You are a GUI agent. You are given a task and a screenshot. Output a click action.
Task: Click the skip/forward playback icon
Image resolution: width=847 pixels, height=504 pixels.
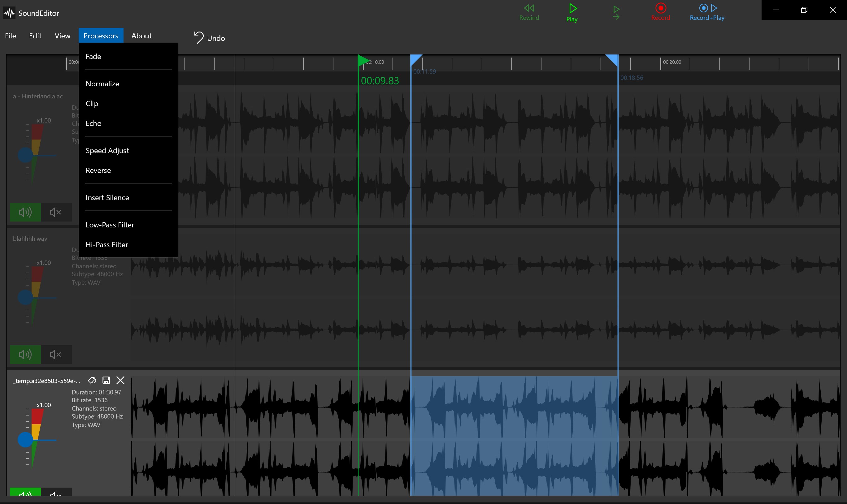615,11
